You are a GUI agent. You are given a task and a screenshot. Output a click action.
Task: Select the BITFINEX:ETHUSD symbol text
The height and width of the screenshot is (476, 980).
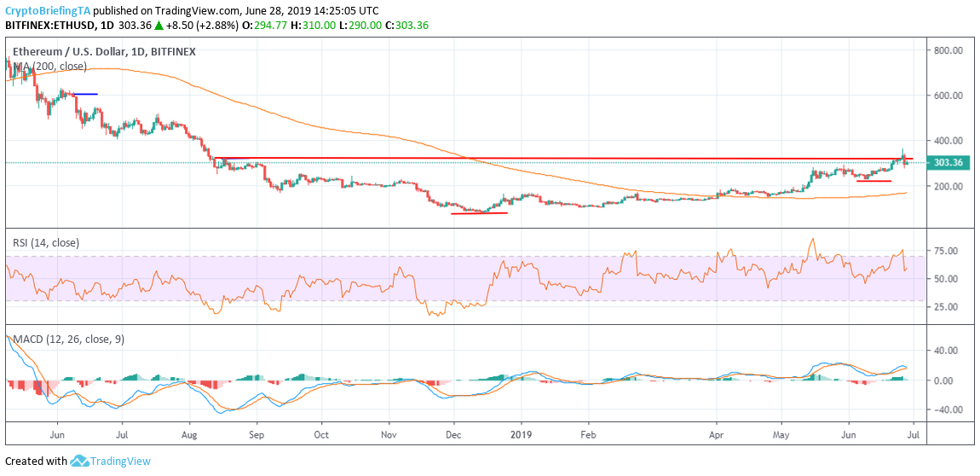point(50,26)
